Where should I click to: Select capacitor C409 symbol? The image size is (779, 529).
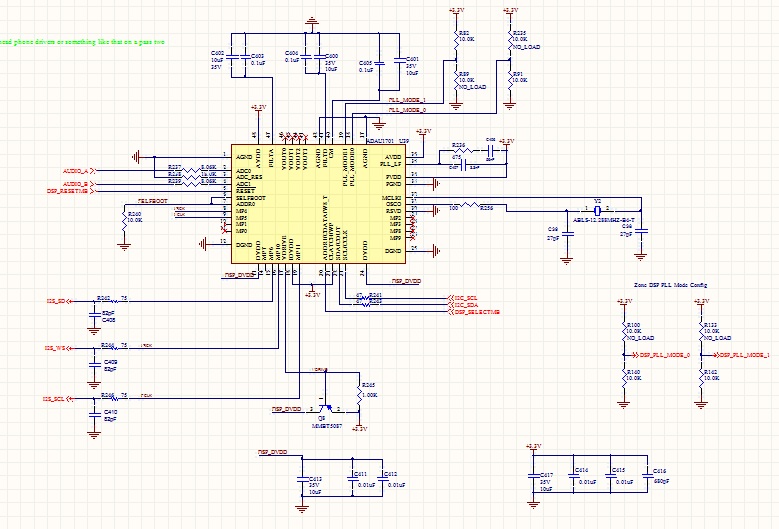tap(93, 365)
